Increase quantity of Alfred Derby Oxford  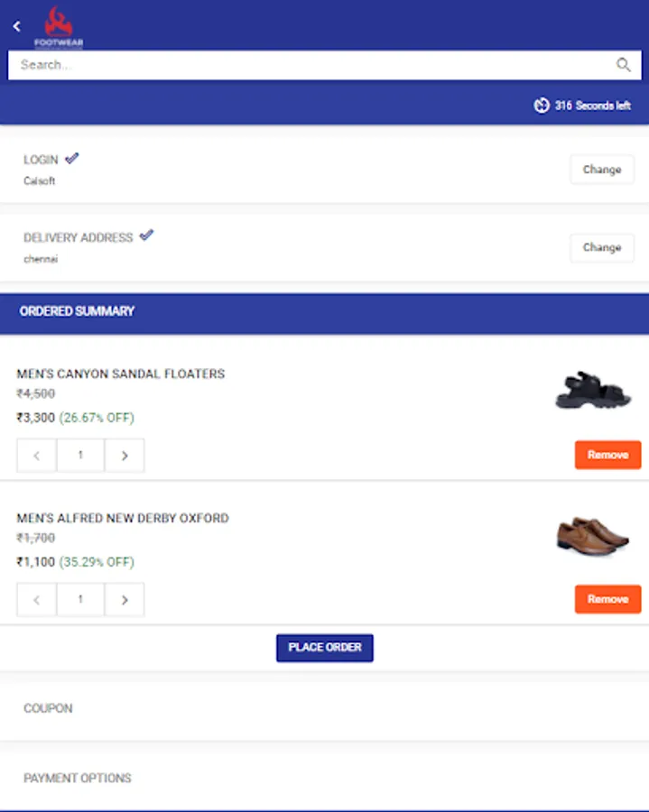coord(125,600)
